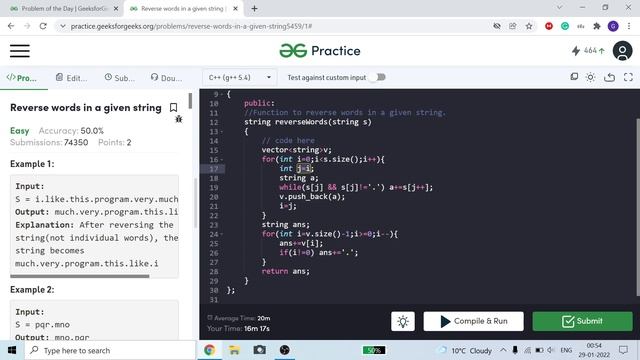
Task: Open Camera app from taskbar
Action: 260,350
